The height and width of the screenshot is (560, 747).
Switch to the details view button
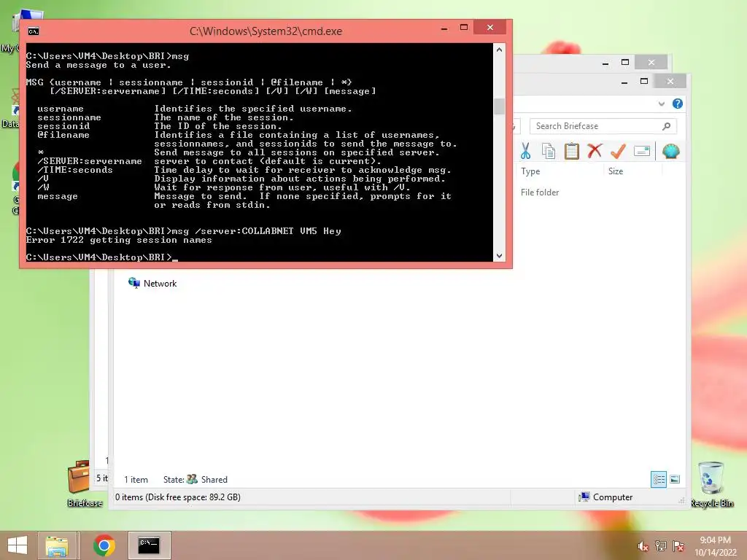tap(659, 479)
